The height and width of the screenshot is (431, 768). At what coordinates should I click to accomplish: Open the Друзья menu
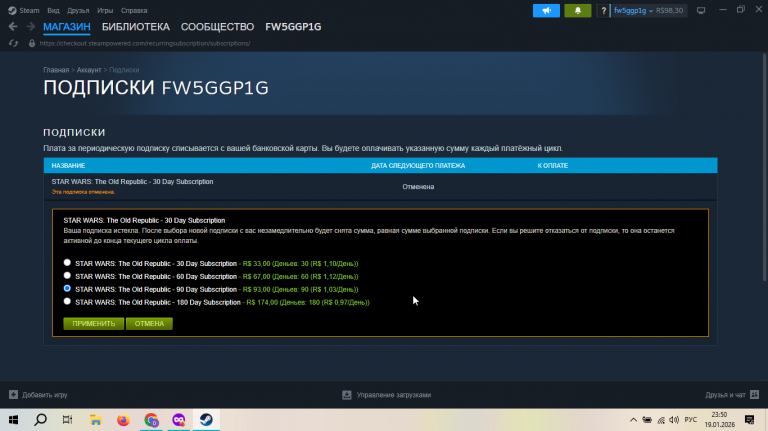pyautogui.click(x=78, y=10)
